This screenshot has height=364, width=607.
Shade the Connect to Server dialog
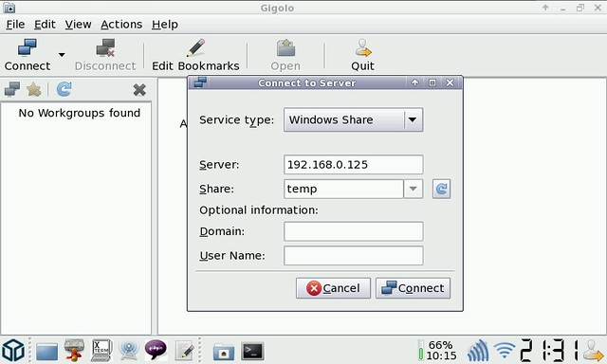414,82
